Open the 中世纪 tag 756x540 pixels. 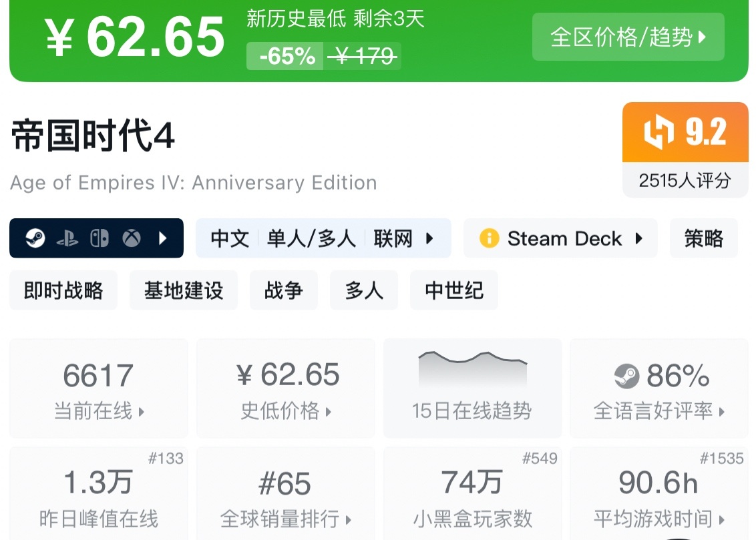coord(454,290)
